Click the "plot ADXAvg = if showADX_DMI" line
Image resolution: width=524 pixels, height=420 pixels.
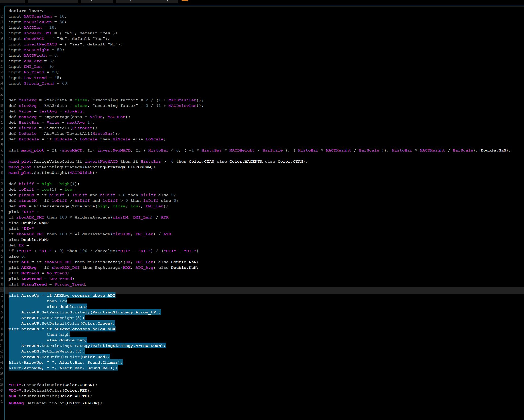(x=104, y=267)
